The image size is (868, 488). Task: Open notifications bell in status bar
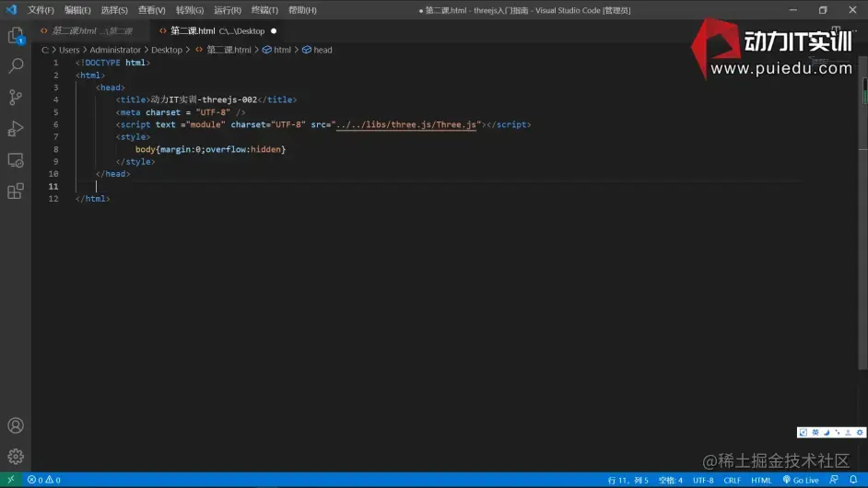coord(853,480)
